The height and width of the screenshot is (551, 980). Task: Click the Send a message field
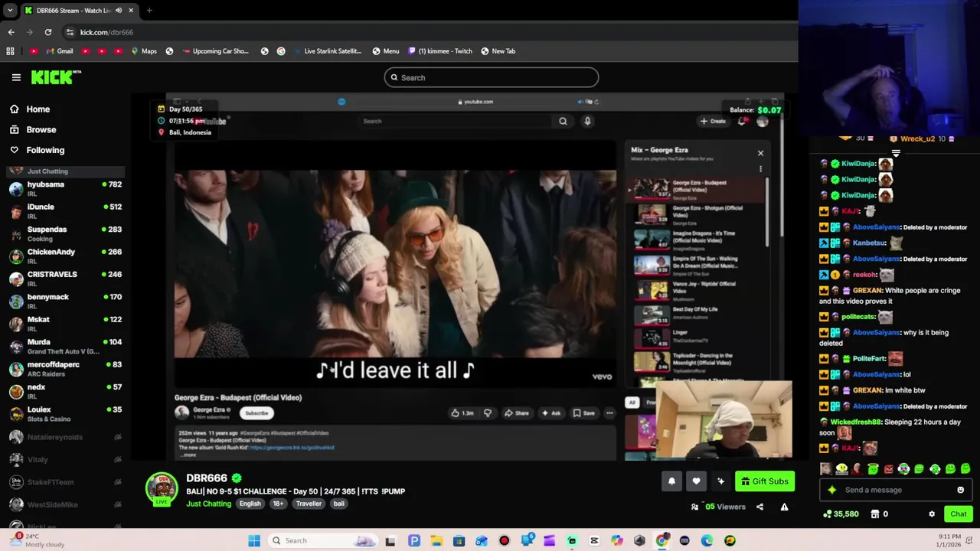[896, 490]
